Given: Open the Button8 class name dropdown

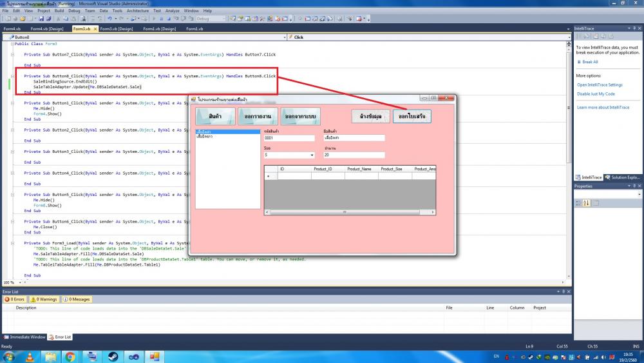Looking at the screenshot, I should pos(285,37).
